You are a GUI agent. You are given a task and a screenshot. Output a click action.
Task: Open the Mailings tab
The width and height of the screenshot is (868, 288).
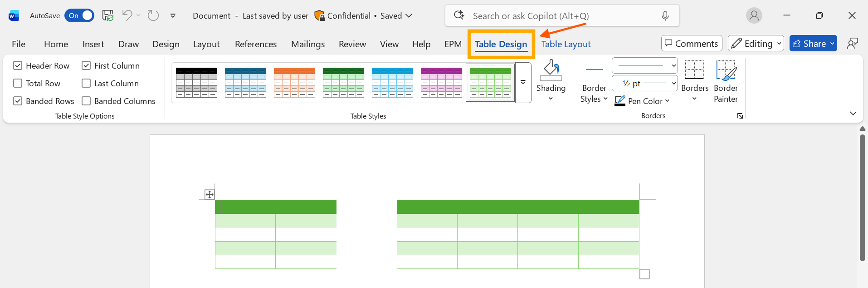pyautogui.click(x=308, y=44)
